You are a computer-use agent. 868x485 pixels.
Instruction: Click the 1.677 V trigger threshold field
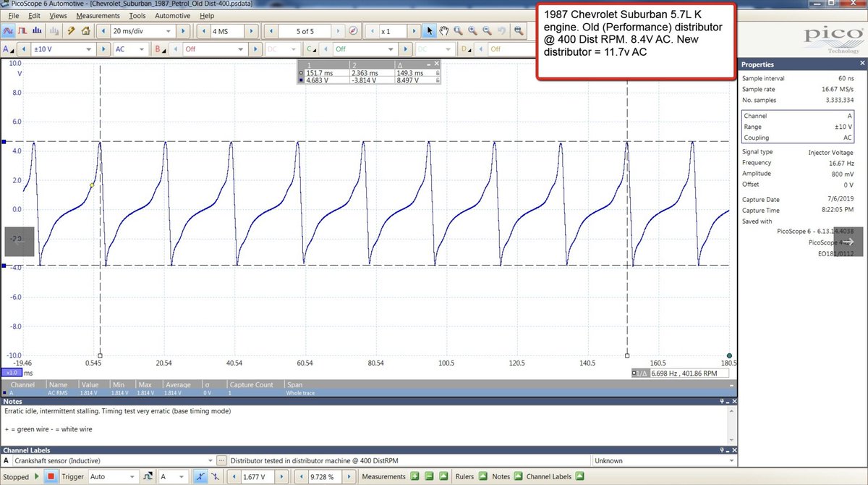click(x=256, y=477)
